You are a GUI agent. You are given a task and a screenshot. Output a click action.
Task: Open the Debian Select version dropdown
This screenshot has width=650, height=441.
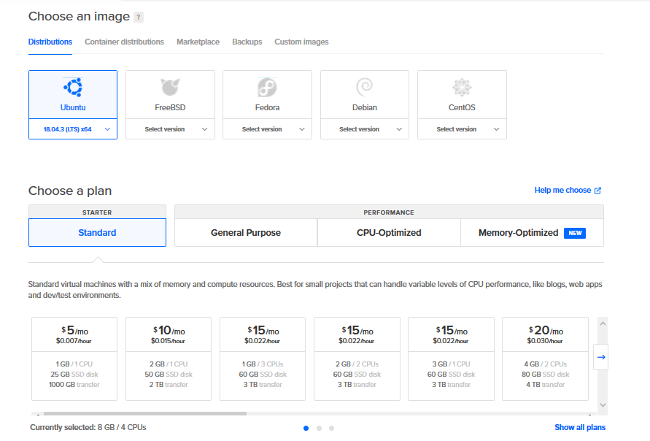click(364, 129)
